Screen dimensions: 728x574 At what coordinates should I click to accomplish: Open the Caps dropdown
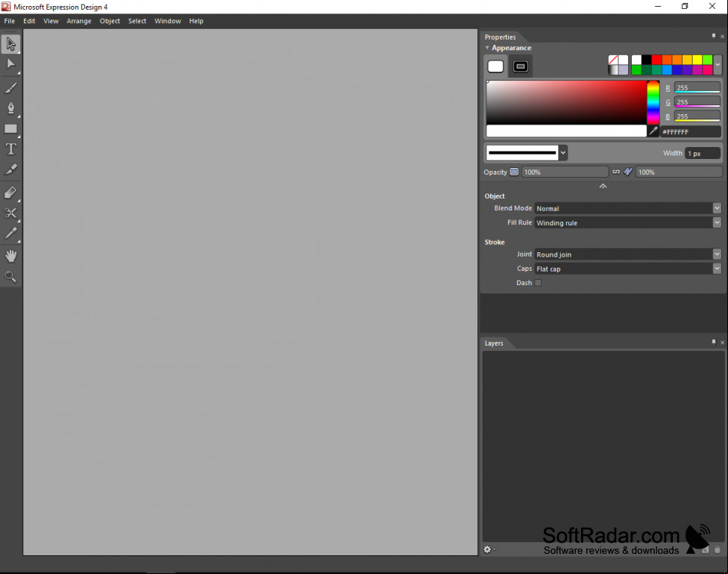coord(717,269)
